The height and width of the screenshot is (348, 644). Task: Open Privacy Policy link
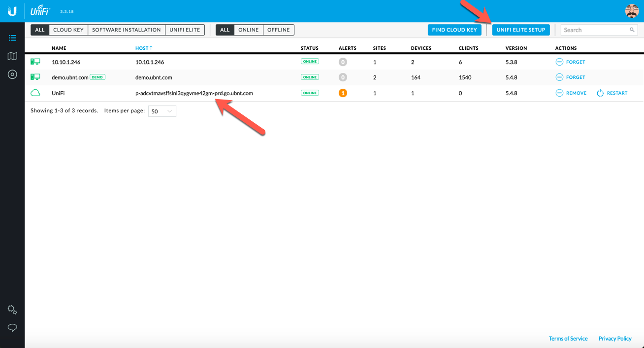(615, 339)
